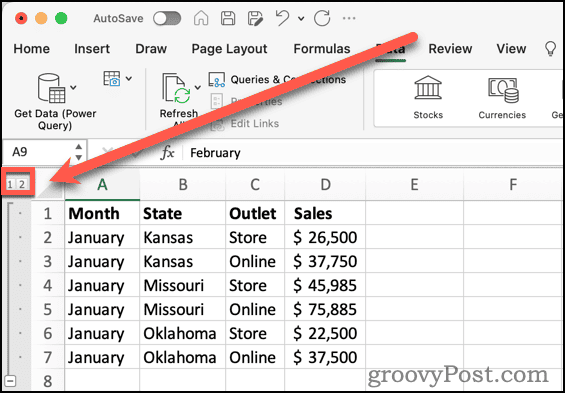Select column B header
The height and width of the screenshot is (393, 565).
click(183, 185)
